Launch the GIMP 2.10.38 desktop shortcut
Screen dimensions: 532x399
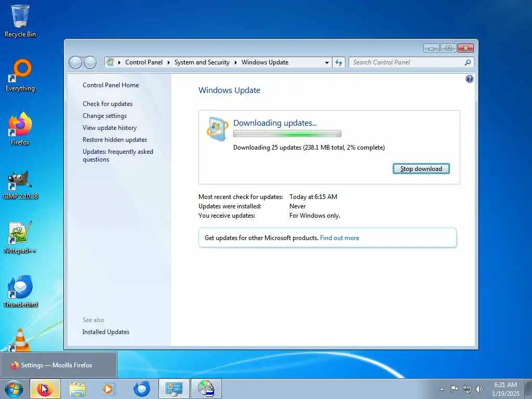click(20, 184)
